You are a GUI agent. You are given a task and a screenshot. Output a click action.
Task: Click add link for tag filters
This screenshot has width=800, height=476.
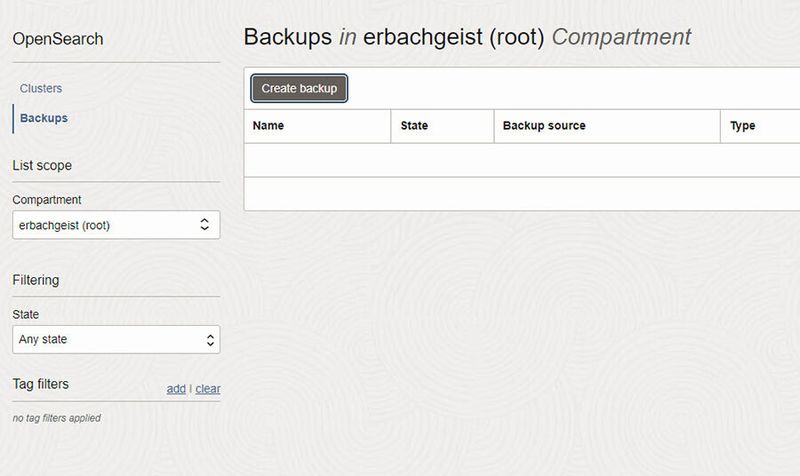tap(176, 389)
